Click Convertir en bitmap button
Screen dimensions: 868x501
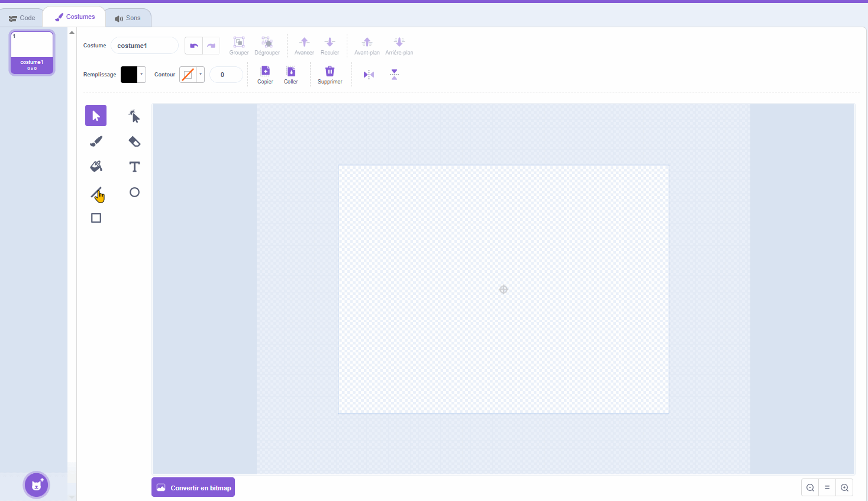[193, 487]
